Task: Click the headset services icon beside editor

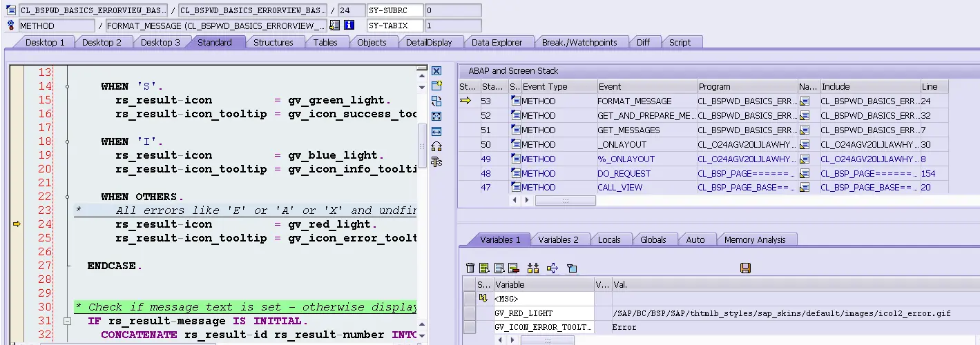Action: coord(436,146)
